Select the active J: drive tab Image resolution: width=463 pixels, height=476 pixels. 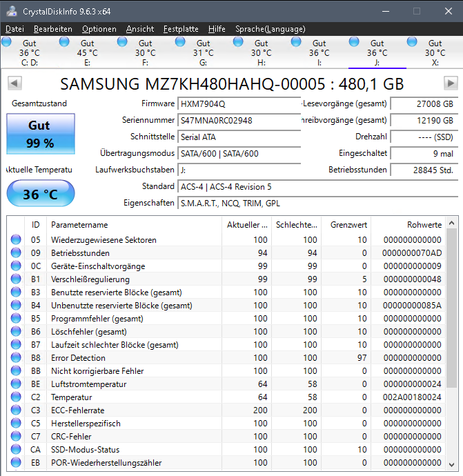377,52
